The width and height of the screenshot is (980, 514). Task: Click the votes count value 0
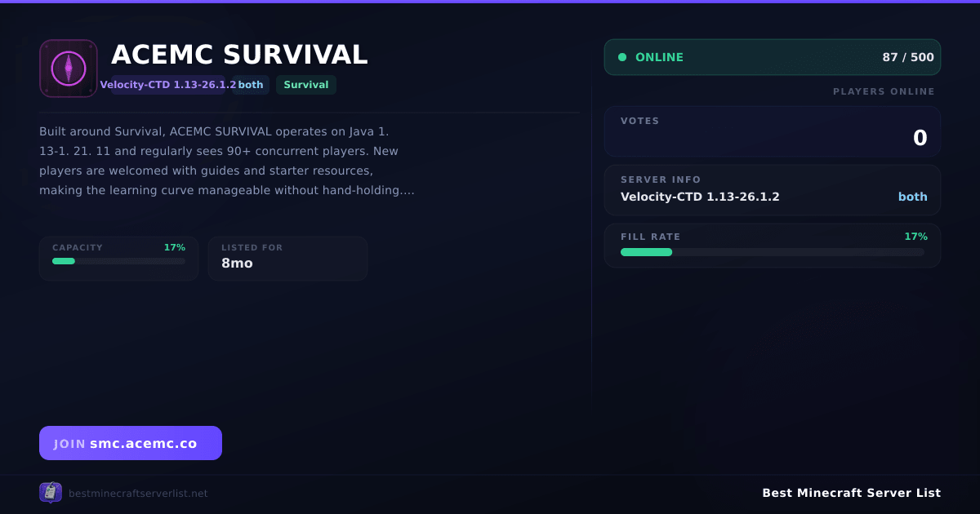pyautogui.click(x=920, y=138)
